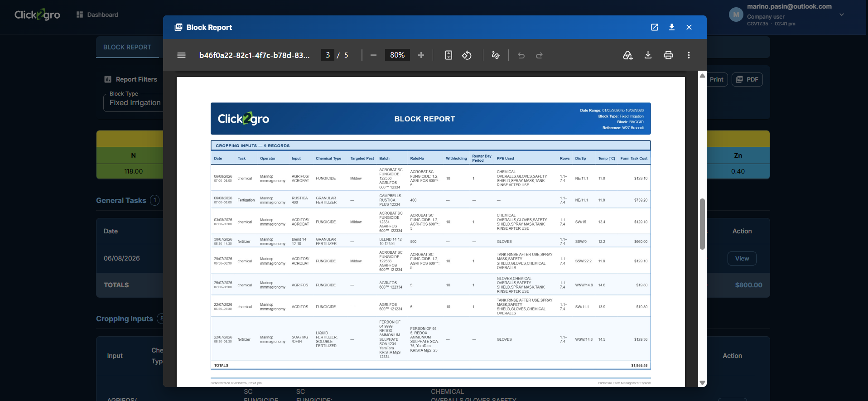
Task: Click $739.20 farm task cost
Action: [x=641, y=200]
